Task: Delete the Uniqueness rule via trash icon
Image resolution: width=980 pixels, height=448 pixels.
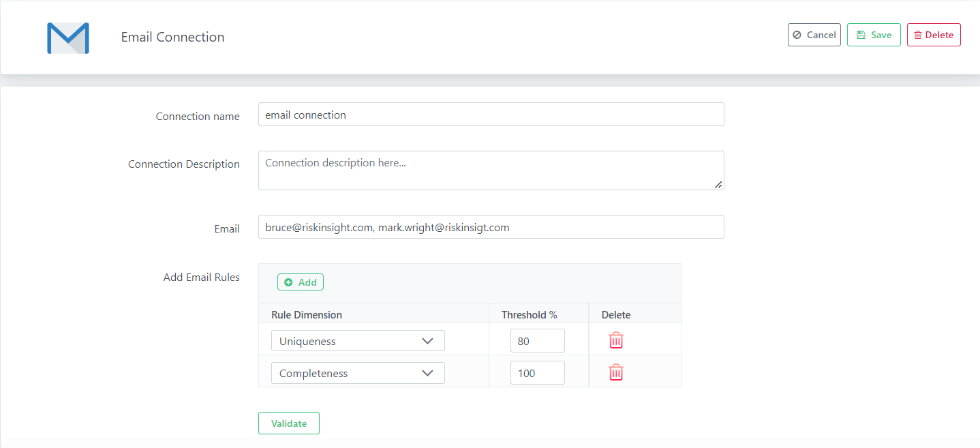Action: click(x=616, y=340)
